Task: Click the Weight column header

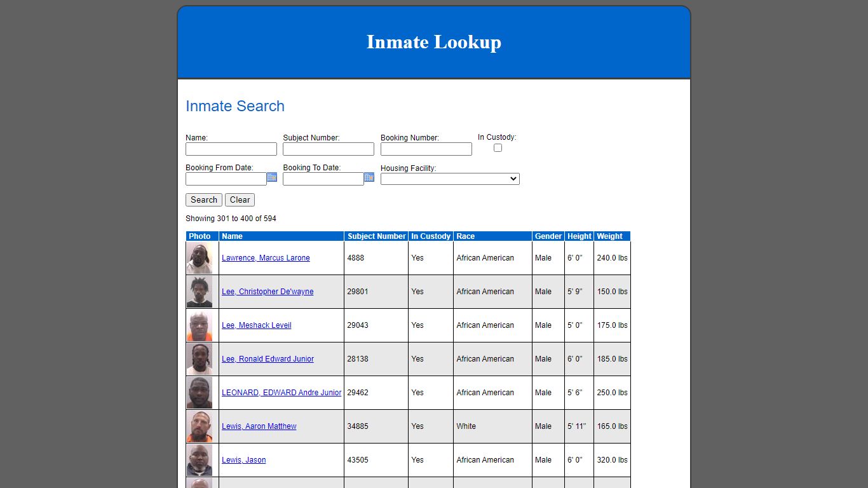Action: pos(612,236)
